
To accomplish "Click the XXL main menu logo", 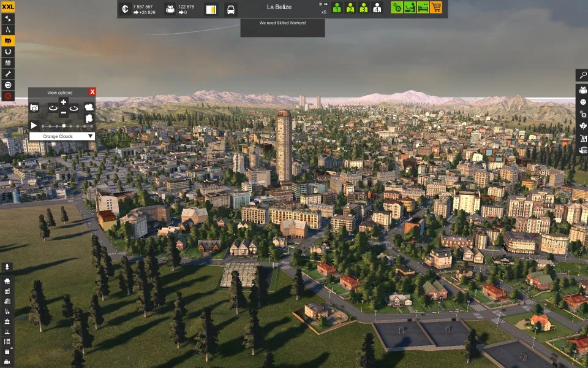I will 9,6.
